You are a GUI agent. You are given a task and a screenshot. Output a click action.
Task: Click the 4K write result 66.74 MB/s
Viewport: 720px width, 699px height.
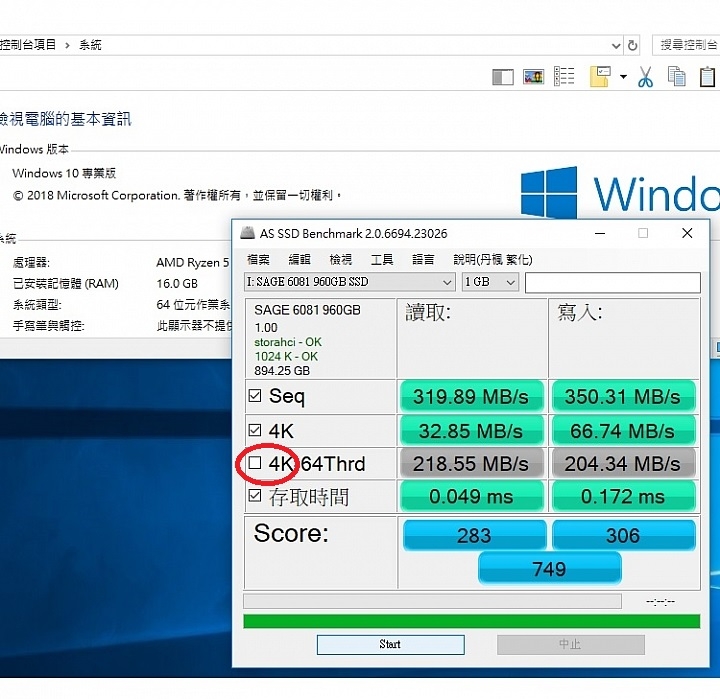click(x=624, y=431)
